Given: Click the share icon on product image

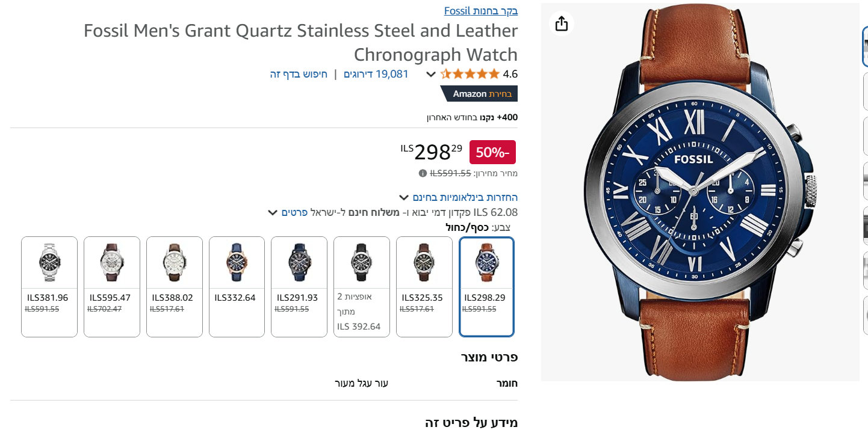Looking at the screenshot, I should (x=561, y=23).
